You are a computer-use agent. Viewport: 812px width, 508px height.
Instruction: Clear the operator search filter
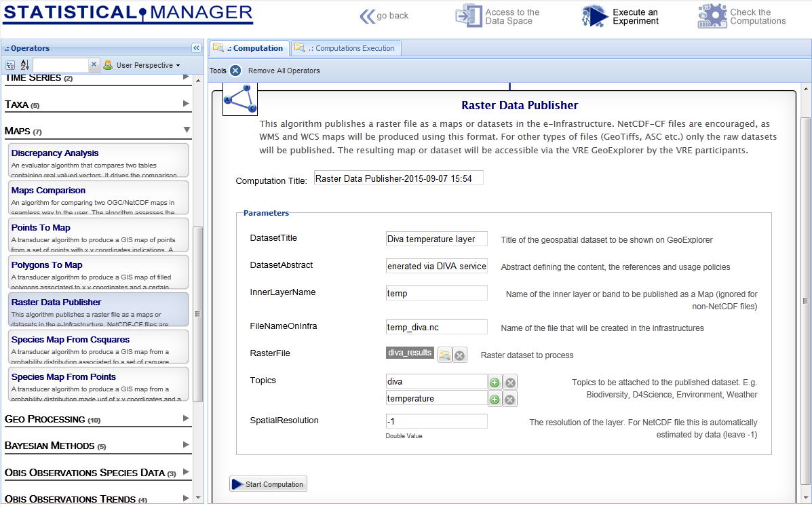coord(94,65)
